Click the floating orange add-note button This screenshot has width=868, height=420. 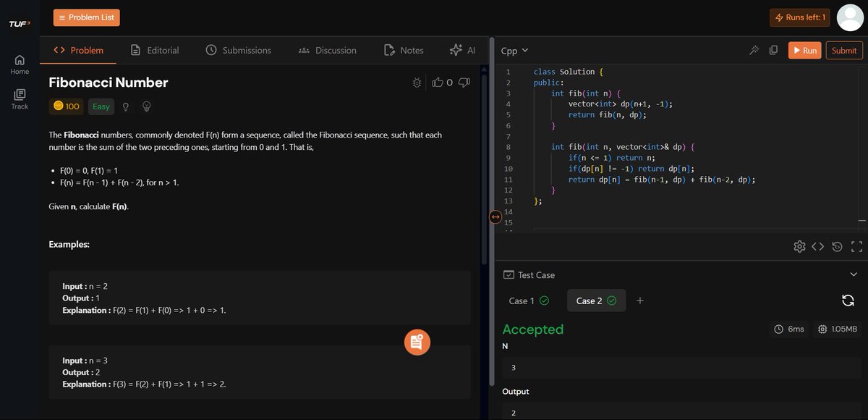[x=417, y=342]
